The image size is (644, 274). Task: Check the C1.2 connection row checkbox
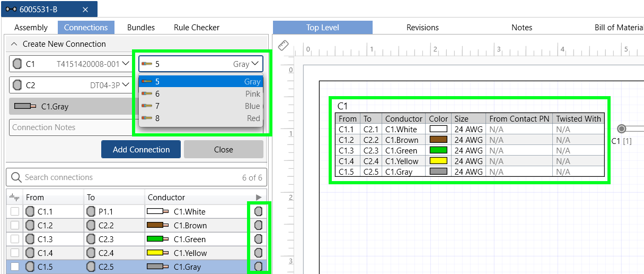(x=15, y=225)
